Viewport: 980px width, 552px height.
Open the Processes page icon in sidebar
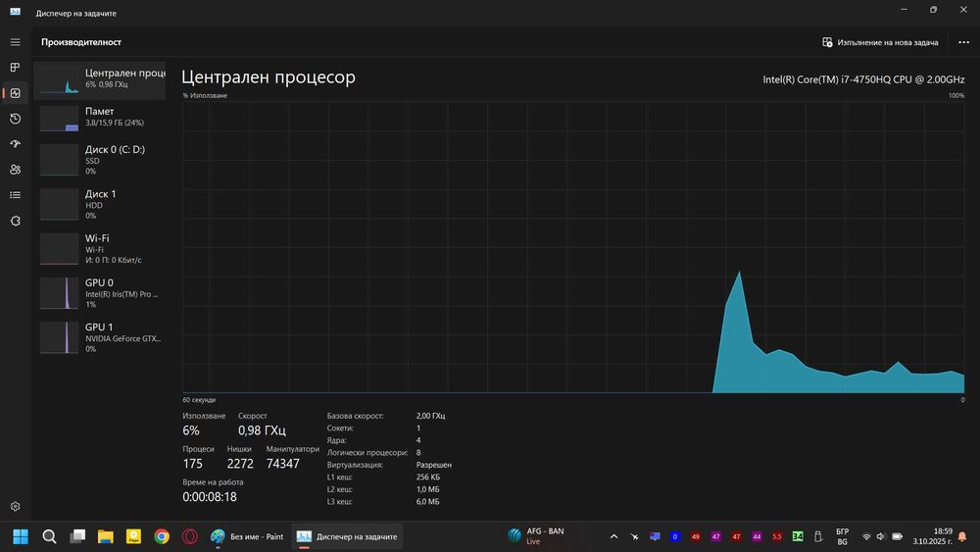[15, 68]
